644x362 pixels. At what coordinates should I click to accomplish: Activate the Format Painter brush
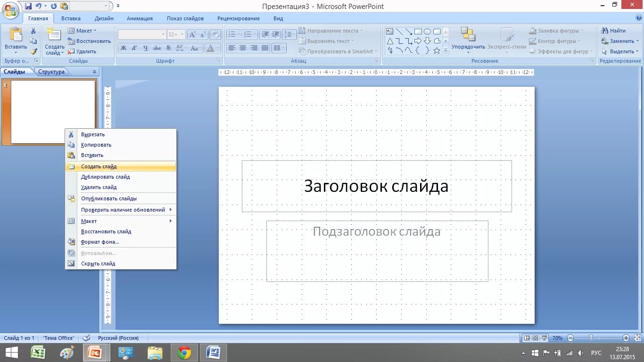pos(33,51)
